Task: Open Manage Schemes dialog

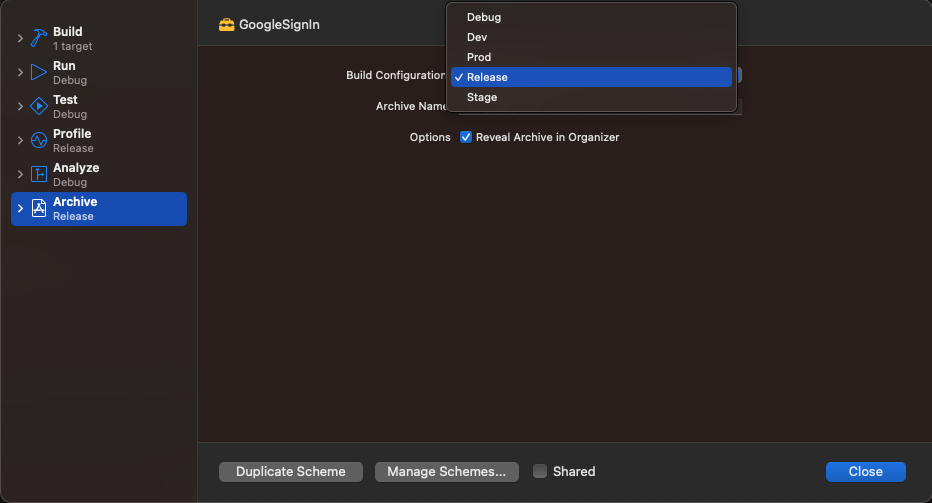Action: coord(446,471)
